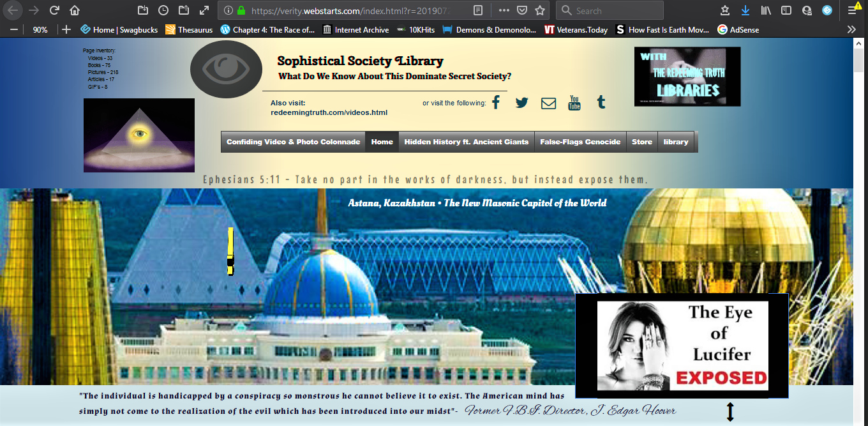Open the Internet Archive bookmark
This screenshot has height=426, width=868.
(x=355, y=29)
